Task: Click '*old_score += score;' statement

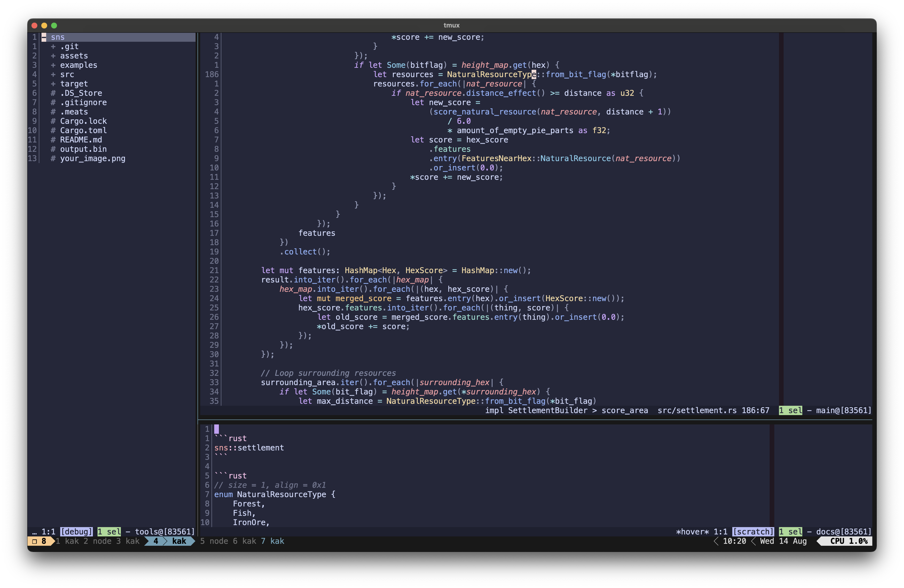Action: (364, 327)
